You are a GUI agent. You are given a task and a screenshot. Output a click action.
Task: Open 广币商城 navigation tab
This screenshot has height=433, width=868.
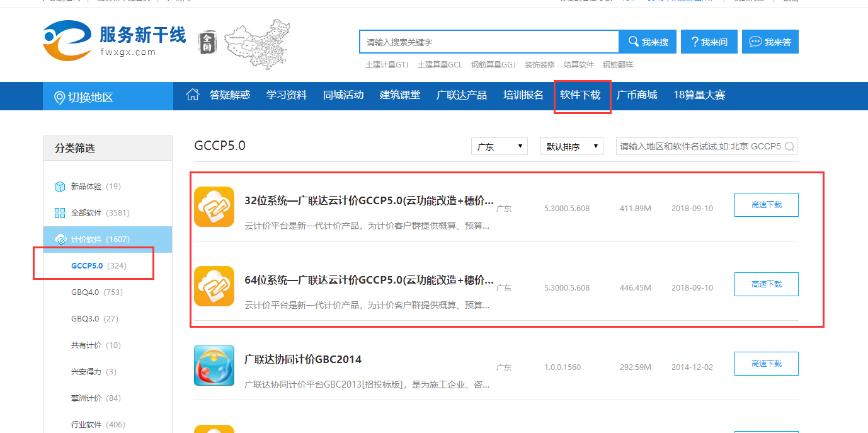(x=637, y=95)
